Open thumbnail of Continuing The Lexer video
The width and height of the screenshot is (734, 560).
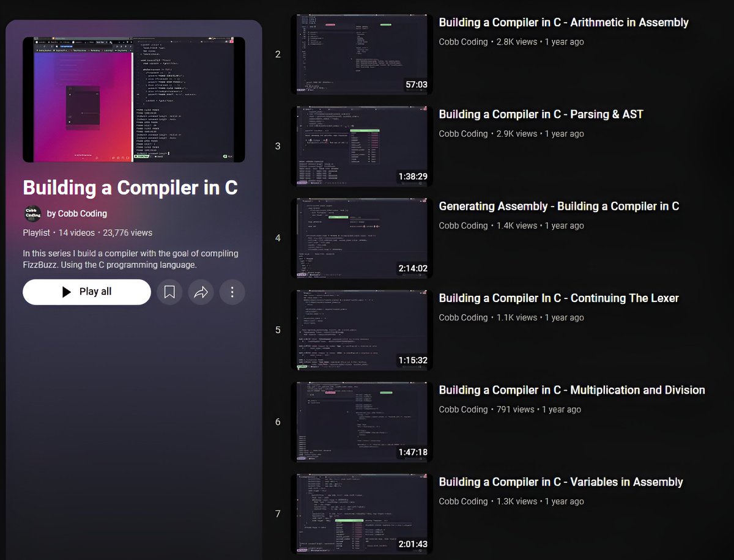click(x=361, y=330)
